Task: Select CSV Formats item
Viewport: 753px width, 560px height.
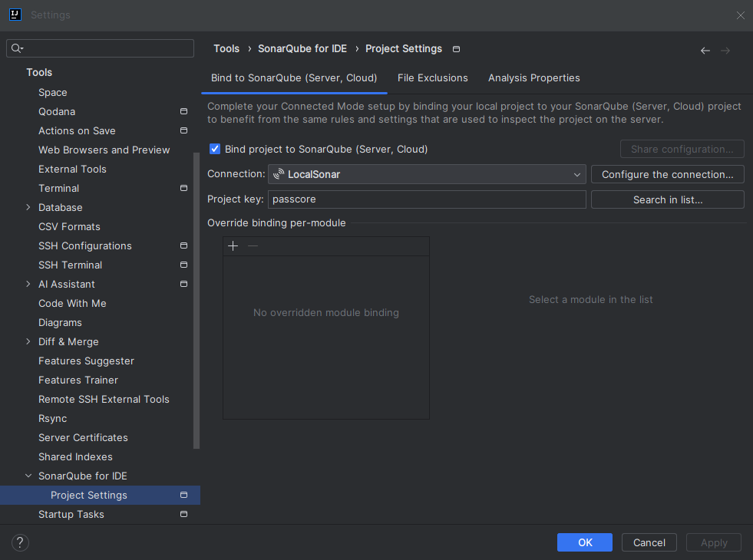Action: pyautogui.click(x=69, y=227)
